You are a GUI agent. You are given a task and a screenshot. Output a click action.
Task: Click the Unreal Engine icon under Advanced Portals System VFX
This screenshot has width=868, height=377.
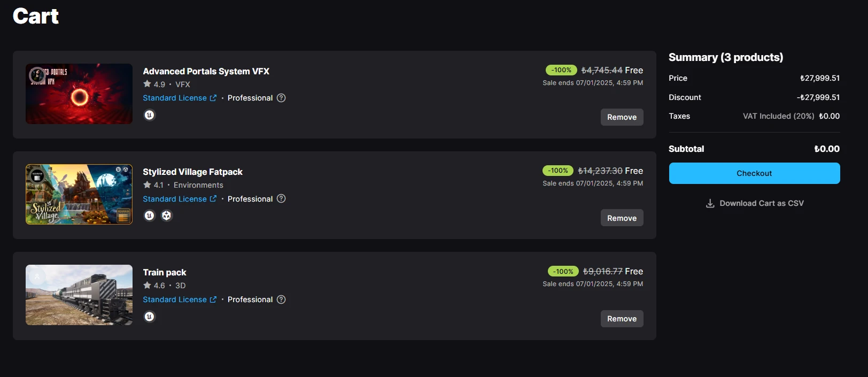tap(150, 115)
